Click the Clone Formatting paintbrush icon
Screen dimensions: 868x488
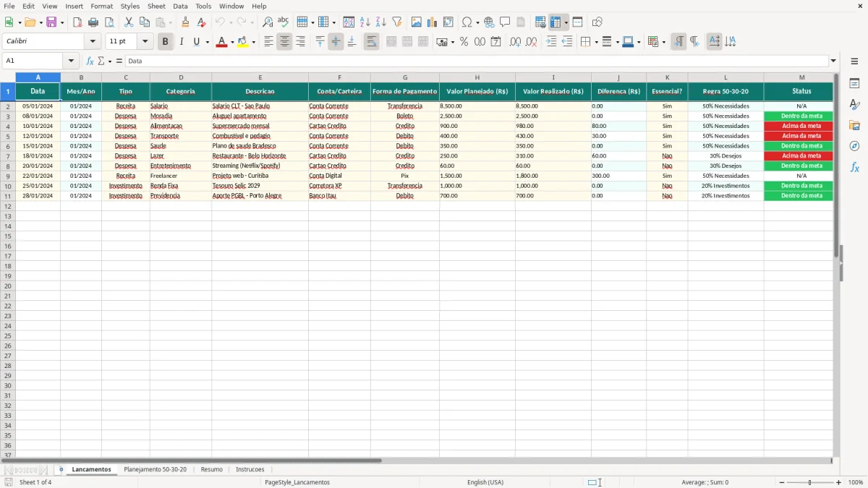point(186,22)
